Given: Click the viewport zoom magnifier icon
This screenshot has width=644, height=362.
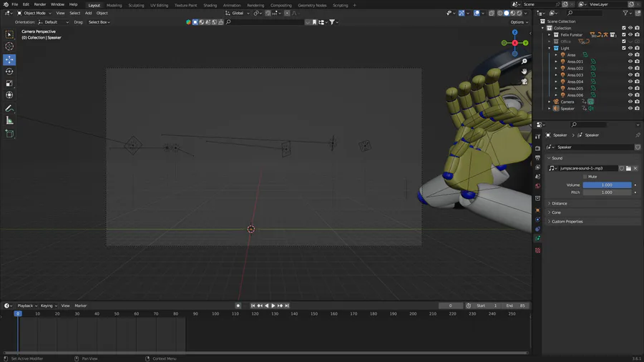Looking at the screenshot, I should pyautogui.click(x=524, y=61).
